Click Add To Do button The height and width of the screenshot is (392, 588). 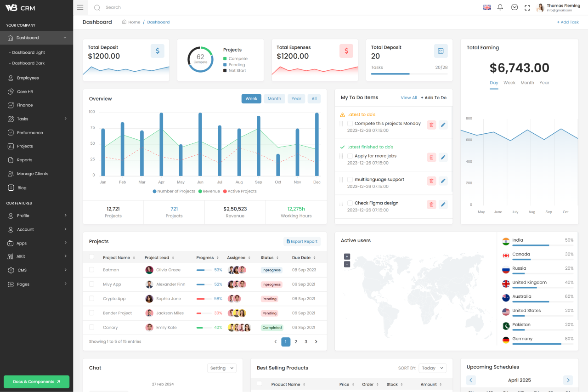pyautogui.click(x=434, y=98)
